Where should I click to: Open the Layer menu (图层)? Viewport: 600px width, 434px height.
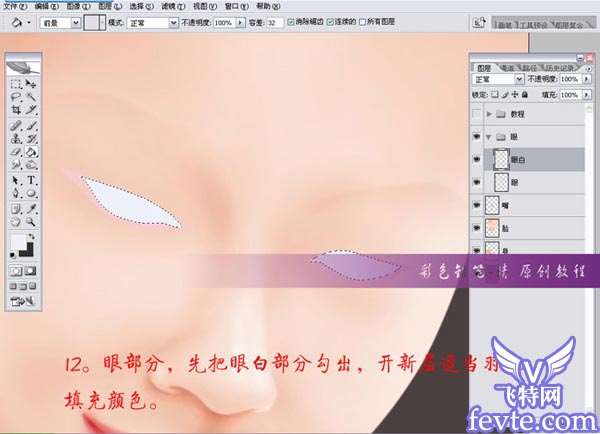tap(110, 7)
